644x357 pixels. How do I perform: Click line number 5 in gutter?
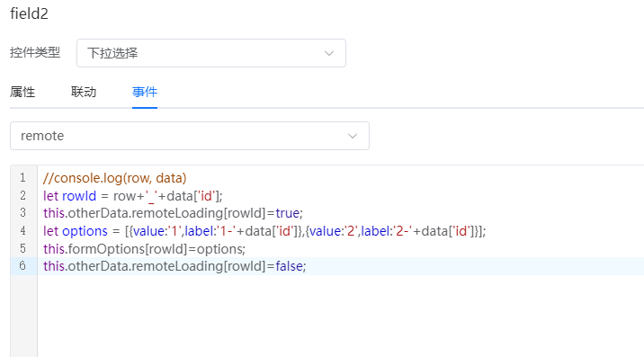click(23, 248)
